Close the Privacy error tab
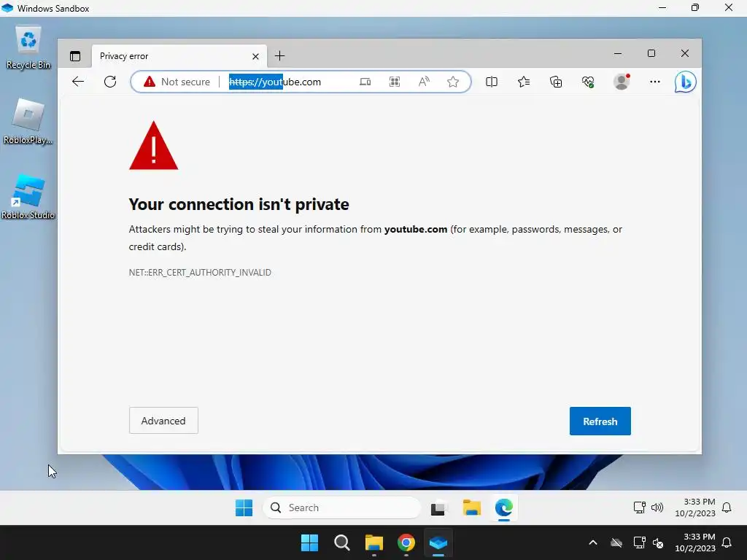This screenshot has height=560, width=747. pos(255,57)
